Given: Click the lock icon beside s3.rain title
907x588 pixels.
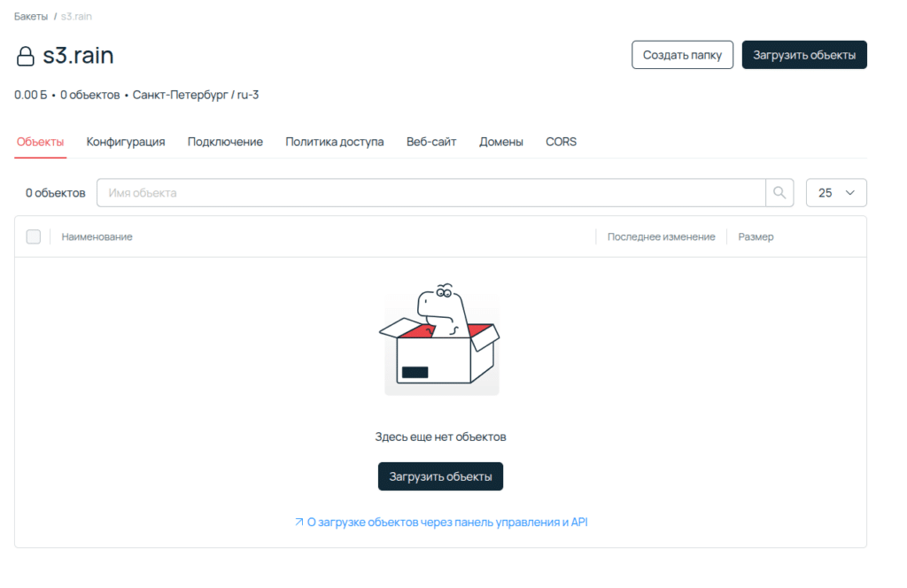Looking at the screenshot, I should click(x=26, y=57).
